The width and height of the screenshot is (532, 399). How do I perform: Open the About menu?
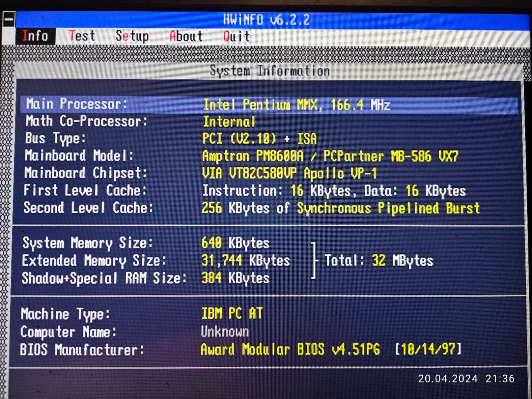pyautogui.click(x=186, y=36)
